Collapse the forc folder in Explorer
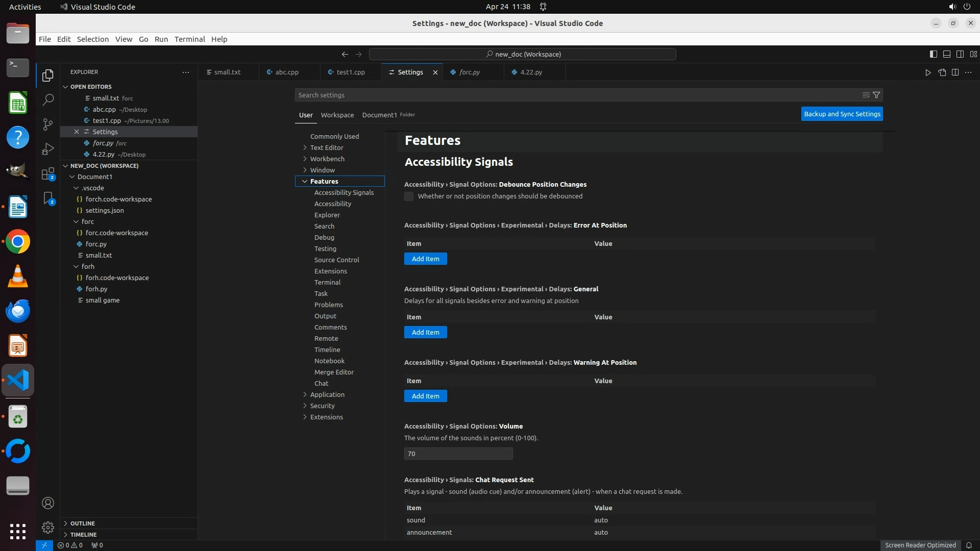Viewport: 980px width, 551px height. [87, 221]
